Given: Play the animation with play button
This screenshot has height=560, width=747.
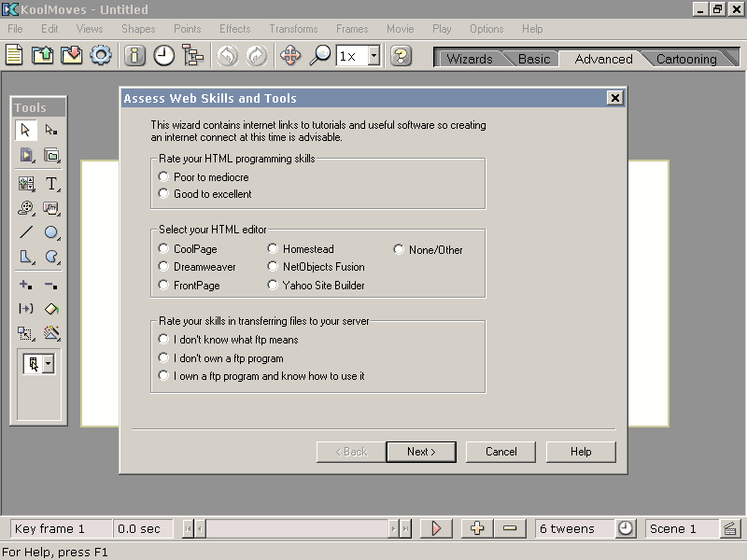Looking at the screenshot, I should pos(436,528).
